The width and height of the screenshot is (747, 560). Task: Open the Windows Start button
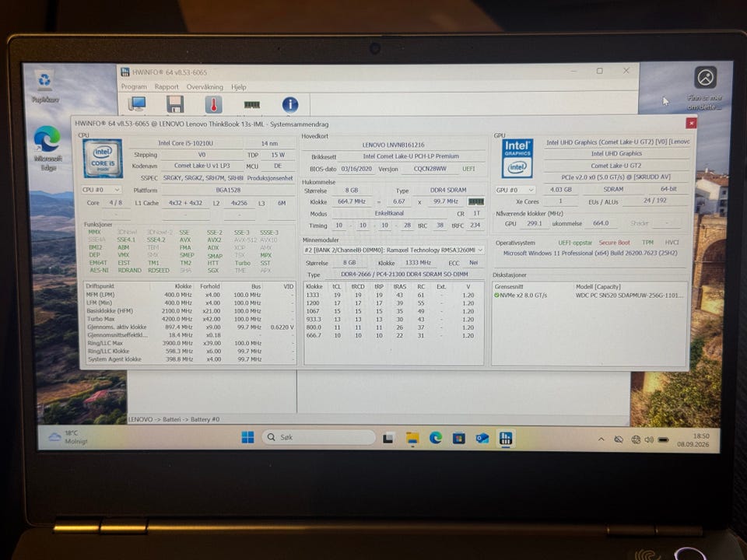tap(247, 437)
